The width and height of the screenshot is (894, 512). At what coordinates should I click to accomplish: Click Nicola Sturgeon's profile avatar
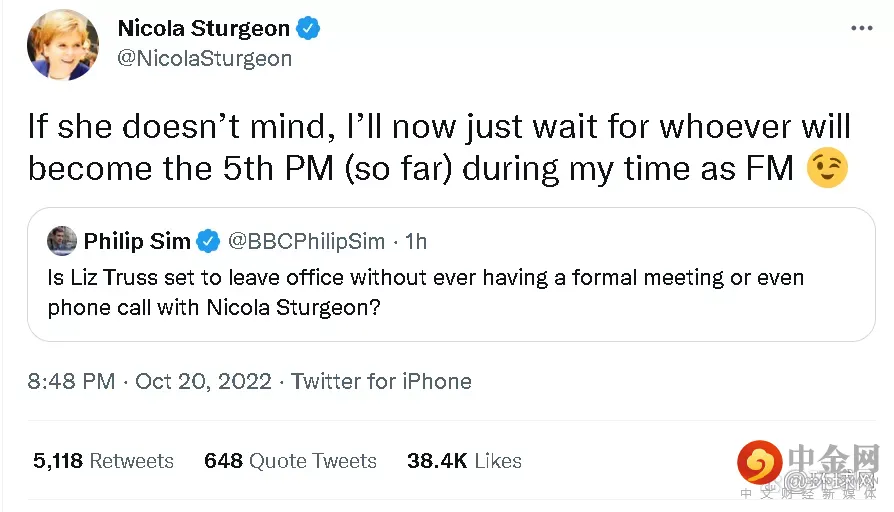click(63, 45)
